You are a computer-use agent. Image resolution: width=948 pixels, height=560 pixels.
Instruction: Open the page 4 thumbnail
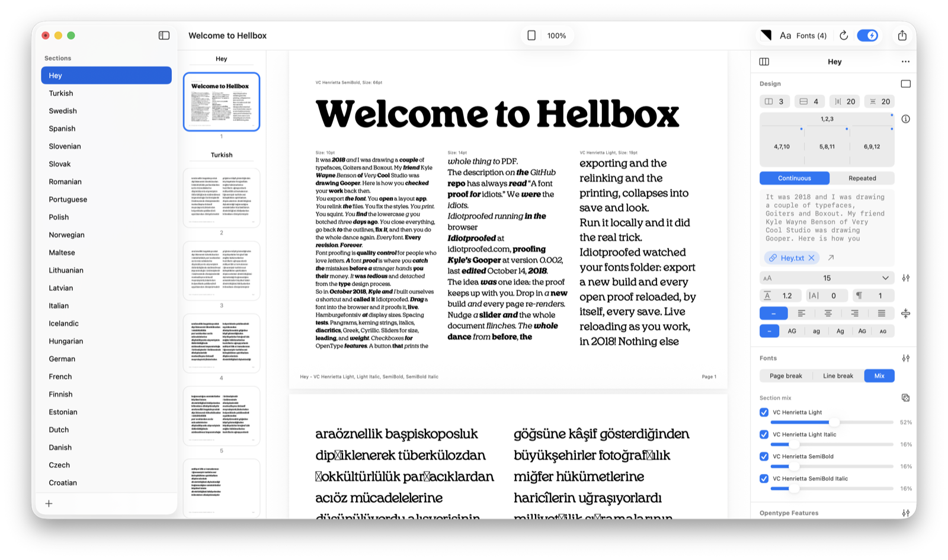222,343
